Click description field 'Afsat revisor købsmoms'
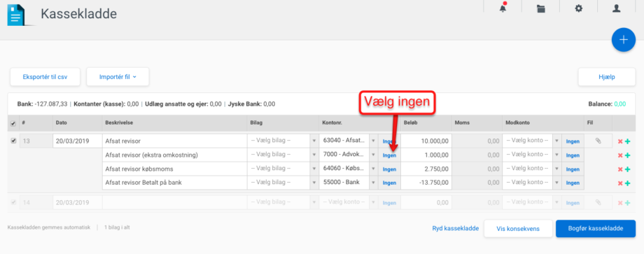The image size is (644, 254). (x=174, y=169)
